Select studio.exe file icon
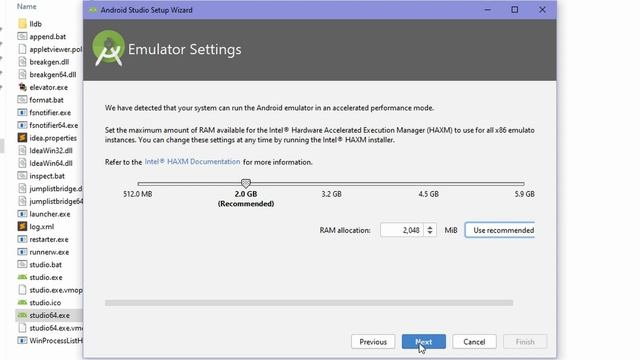The image size is (640, 360). [x=22, y=277]
